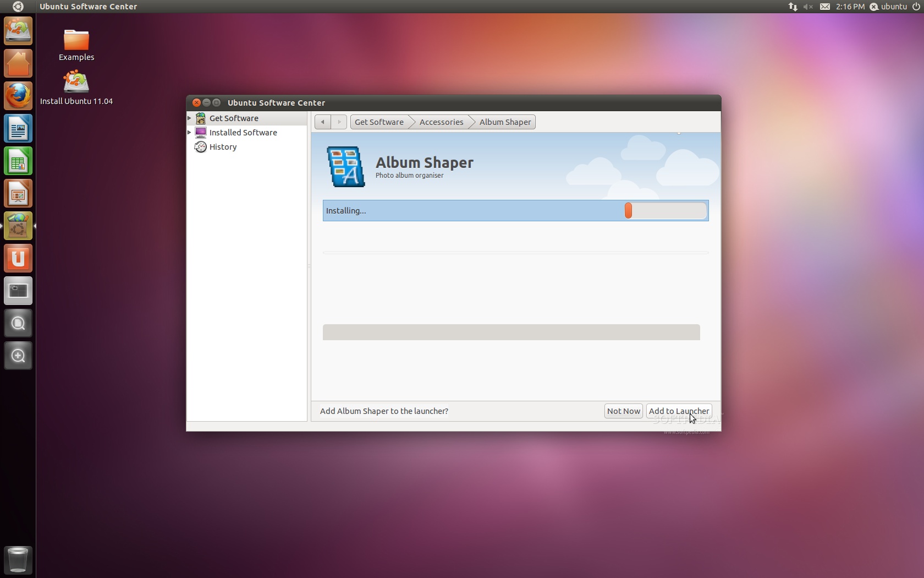Click the Ubuntu Software Center launcher icon
The height and width of the screenshot is (578, 924).
[x=18, y=226]
